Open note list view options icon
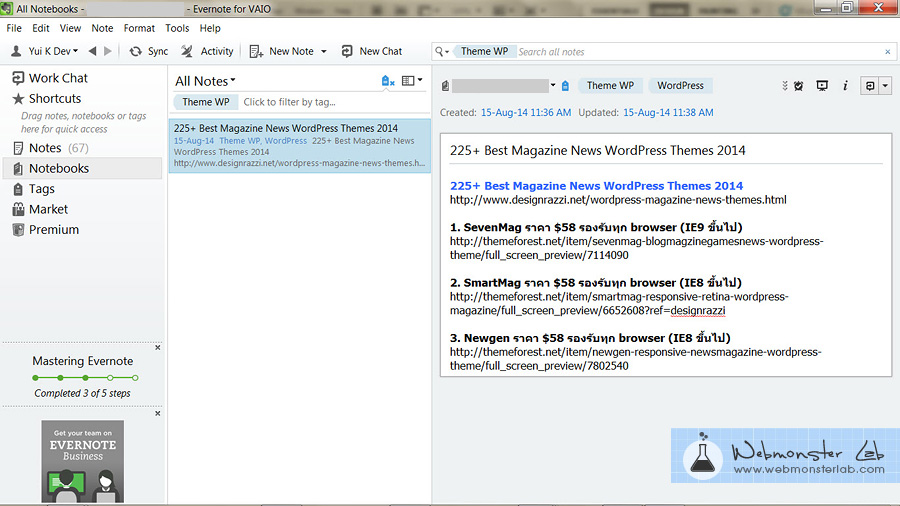The height and width of the screenshot is (506, 900). (x=408, y=81)
